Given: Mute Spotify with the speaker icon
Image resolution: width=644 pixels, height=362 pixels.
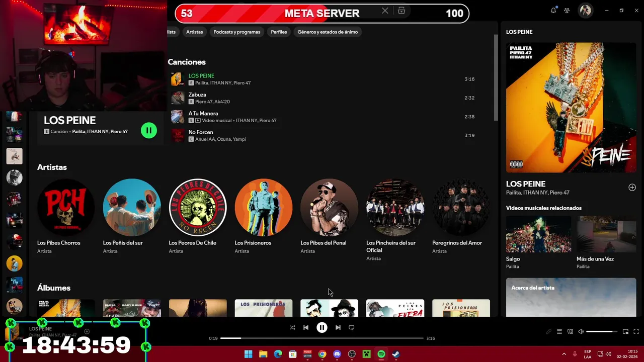Looking at the screenshot, I should point(581,331).
